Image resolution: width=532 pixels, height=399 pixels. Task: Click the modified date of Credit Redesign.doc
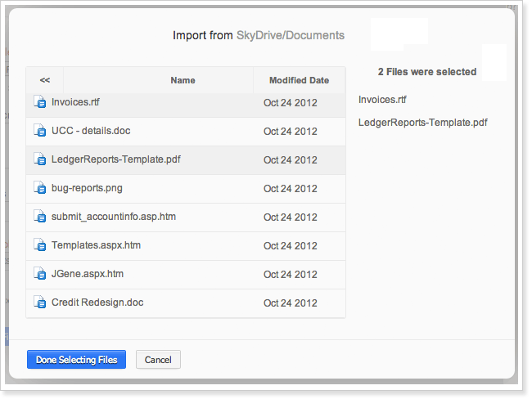click(291, 303)
